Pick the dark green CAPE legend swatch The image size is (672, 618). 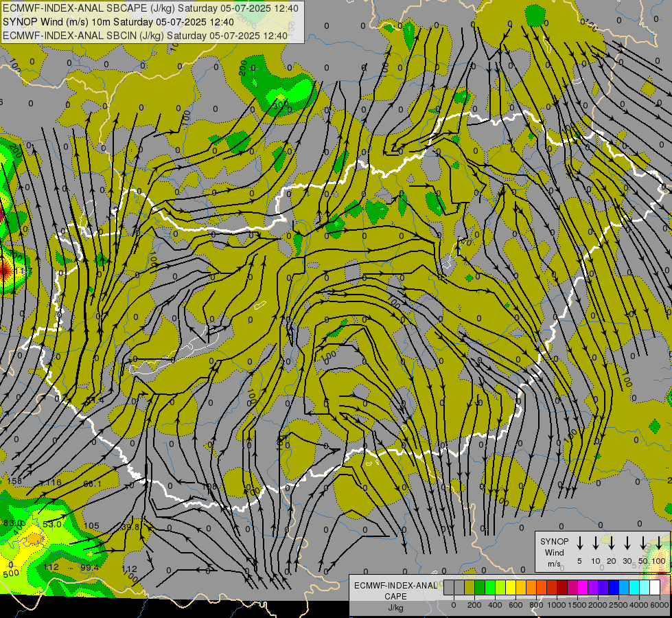coord(480,587)
